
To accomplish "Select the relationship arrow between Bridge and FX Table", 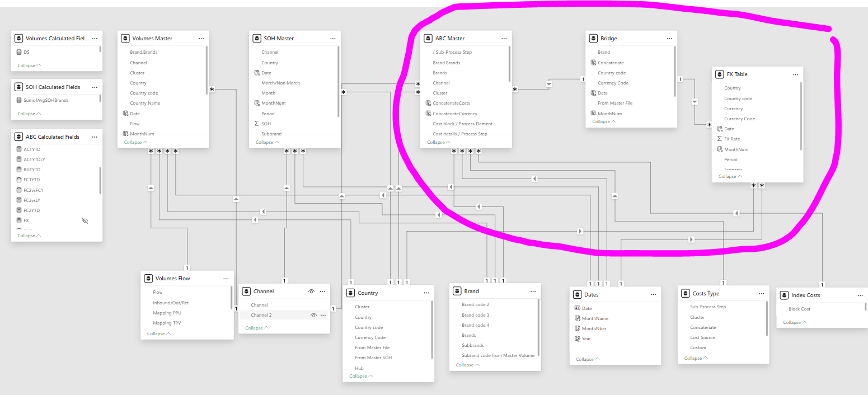I will [x=695, y=102].
